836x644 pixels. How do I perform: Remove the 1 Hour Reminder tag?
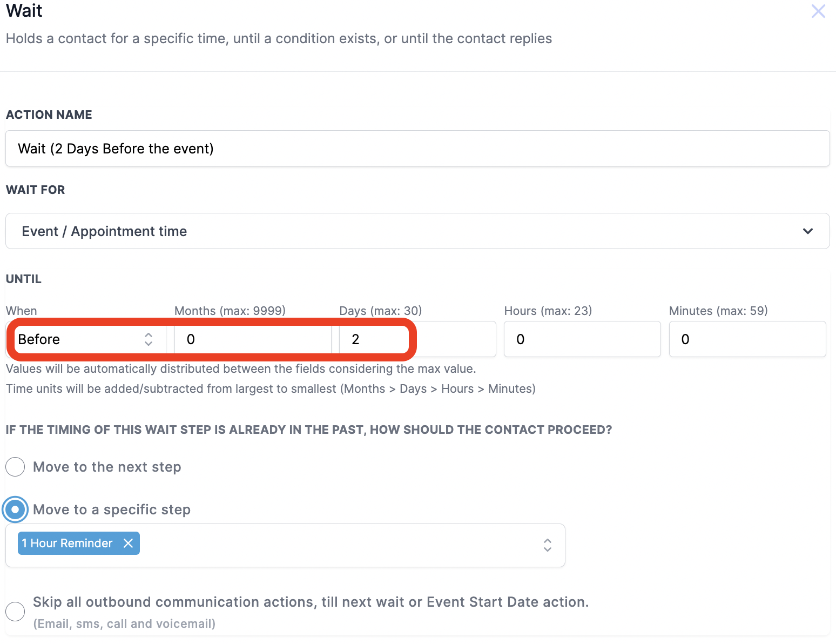coord(128,544)
